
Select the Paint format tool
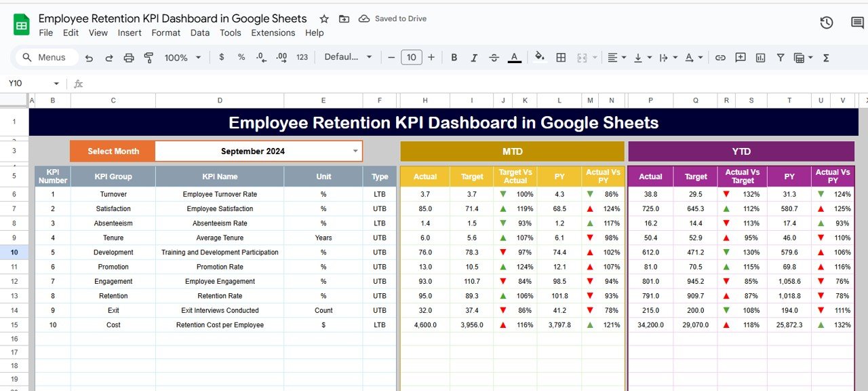click(x=148, y=57)
